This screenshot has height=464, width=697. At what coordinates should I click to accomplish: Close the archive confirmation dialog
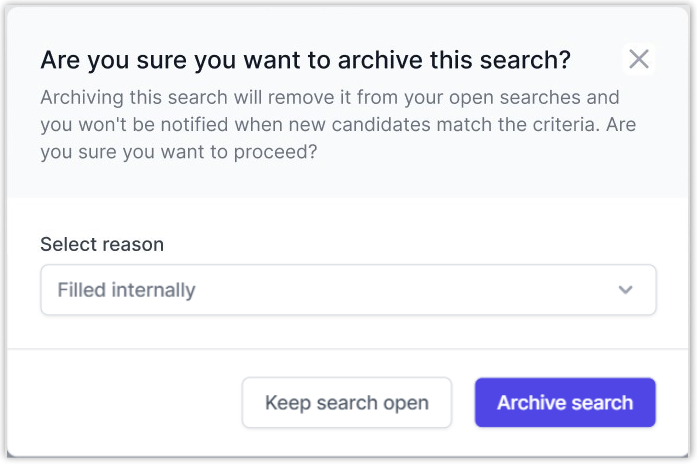(x=638, y=59)
